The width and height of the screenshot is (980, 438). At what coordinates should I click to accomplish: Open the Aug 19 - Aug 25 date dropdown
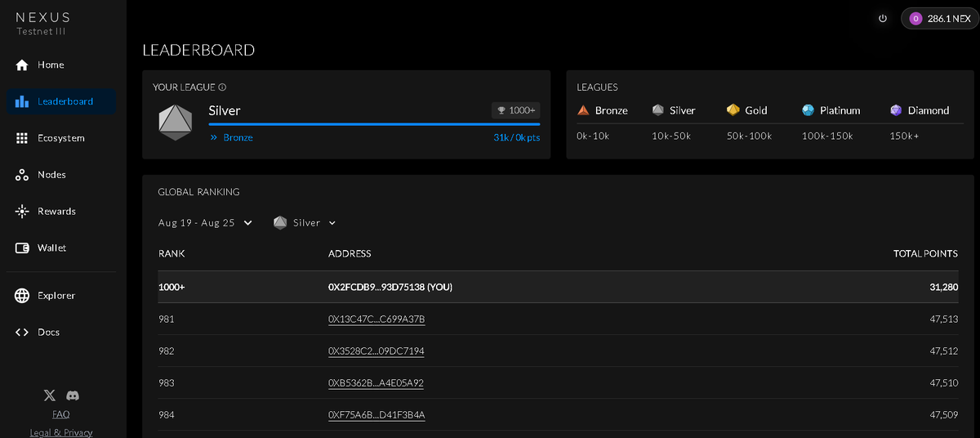tap(206, 222)
